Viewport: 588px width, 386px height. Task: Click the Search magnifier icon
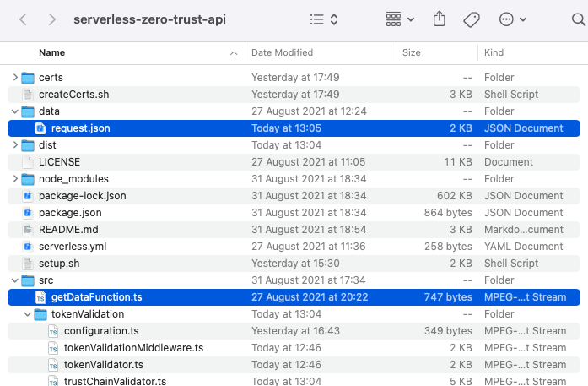click(x=579, y=19)
